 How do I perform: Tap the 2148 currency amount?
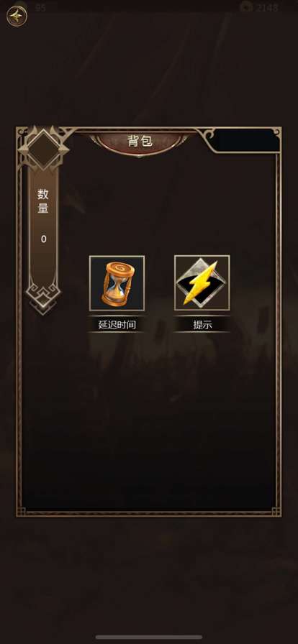coord(267,7)
